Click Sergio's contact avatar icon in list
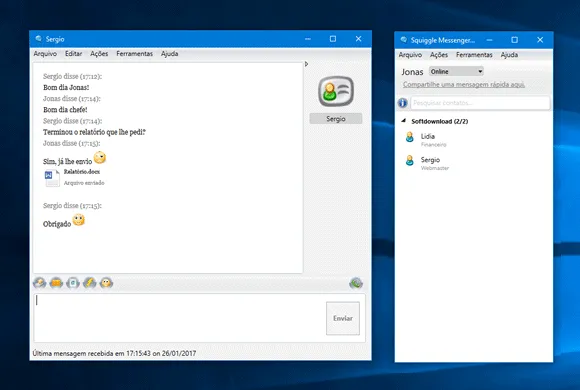Image resolution: width=580 pixels, height=390 pixels. (409, 160)
